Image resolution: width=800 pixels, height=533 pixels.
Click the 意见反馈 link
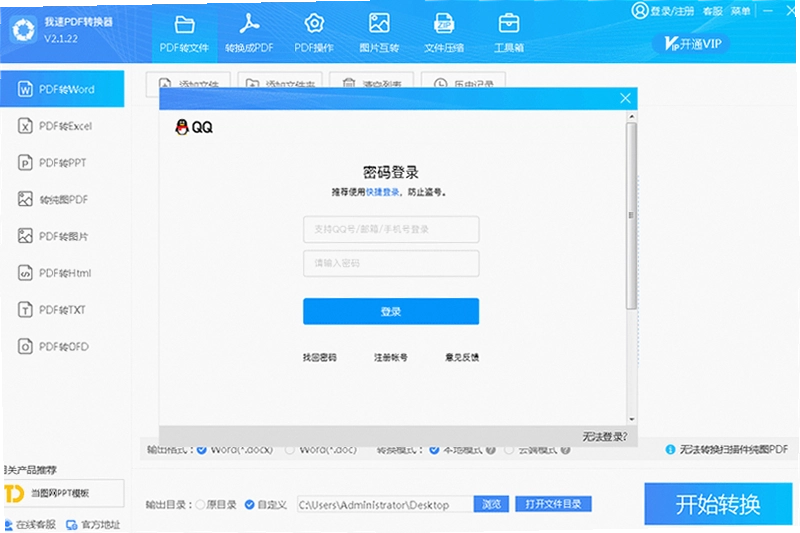pos(462,357)
